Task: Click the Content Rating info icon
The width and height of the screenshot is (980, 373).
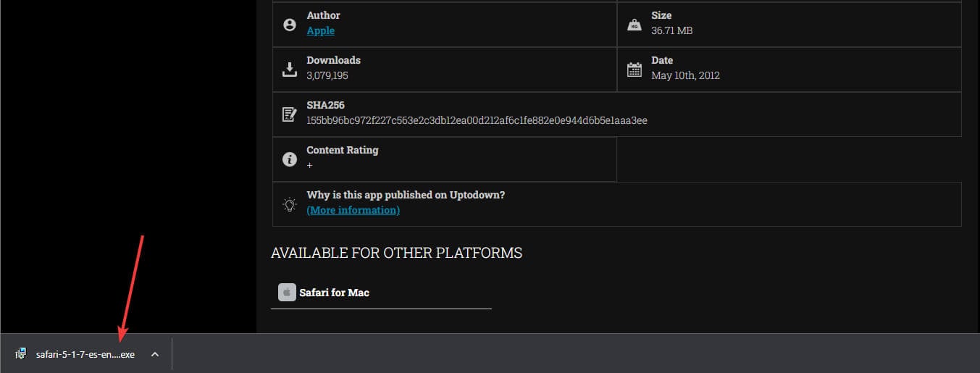Action: coord(290,159)
